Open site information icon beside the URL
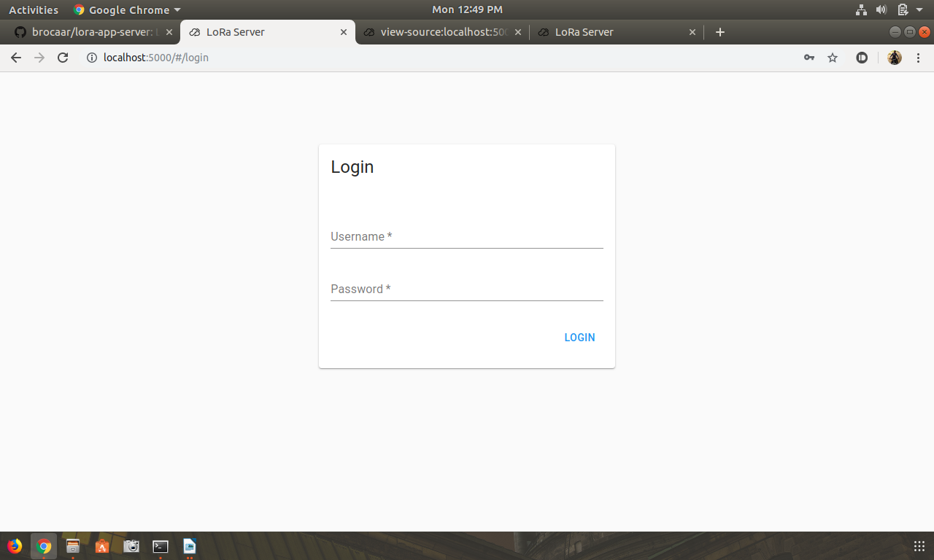 point(92,58)
